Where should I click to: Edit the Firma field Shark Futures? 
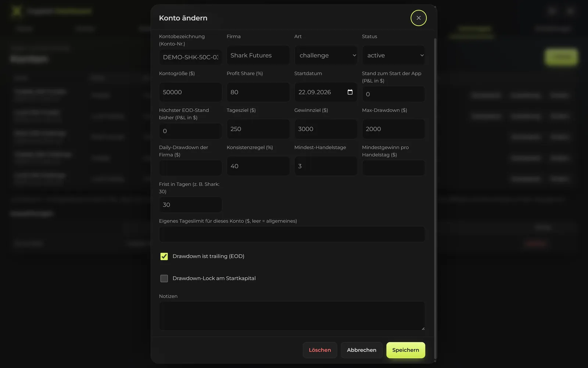point(258,55)
